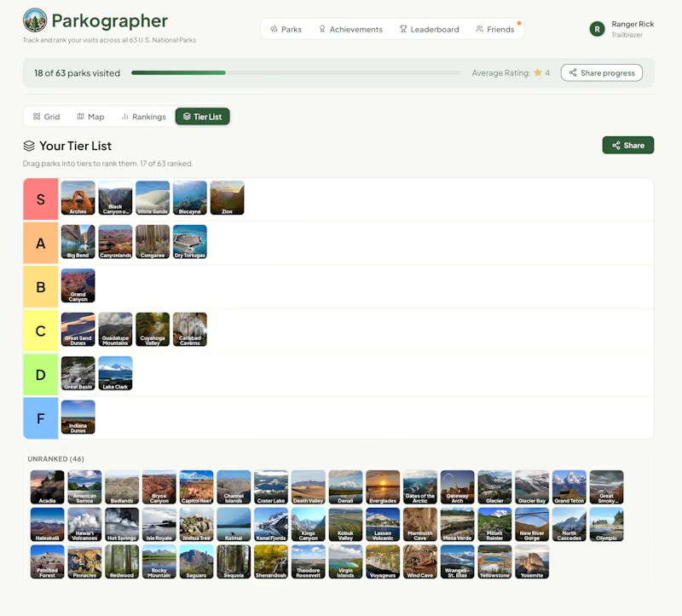
Task: Click the yellow C tier label
Action: (40, 331)
